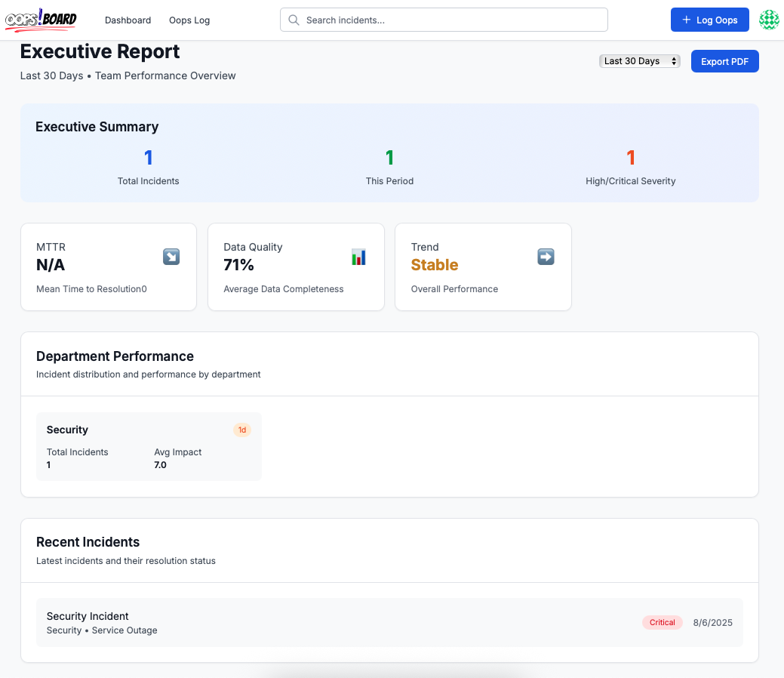Open the Security Incident row
The image size is (784, 678).
click(389, 622)
